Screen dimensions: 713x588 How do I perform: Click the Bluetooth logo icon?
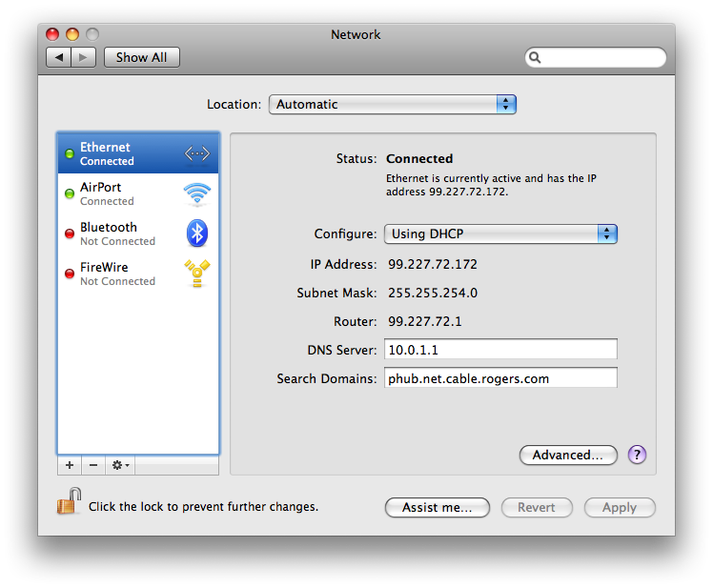click(x=197, y=233)
